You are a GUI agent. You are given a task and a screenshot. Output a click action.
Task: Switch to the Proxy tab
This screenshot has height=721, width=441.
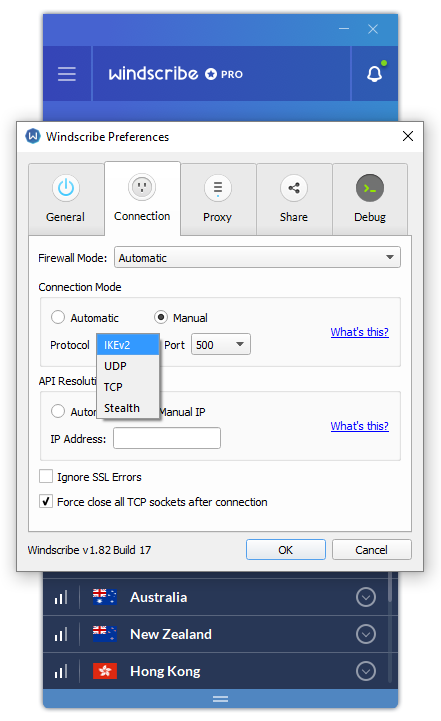[218, 199]
